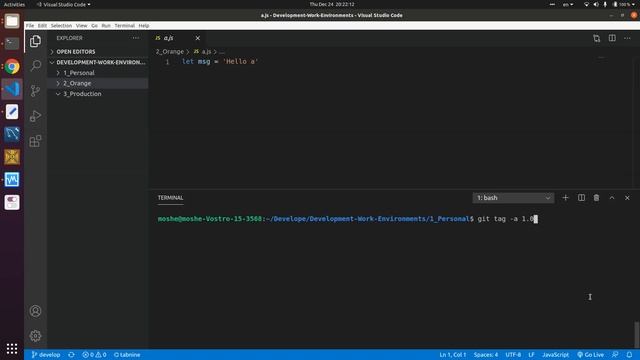640x360 pixels.
Task: Open the Run and Debug view
Action: [36, 116]
